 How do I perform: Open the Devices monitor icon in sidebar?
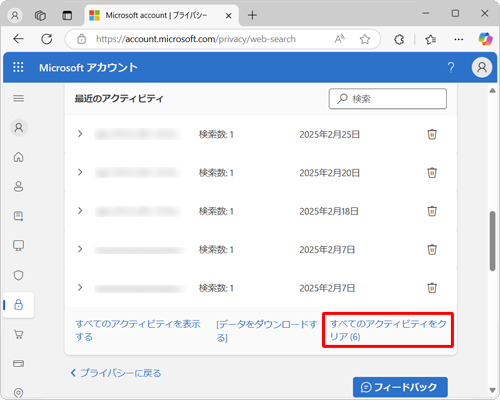click(18, 246)
